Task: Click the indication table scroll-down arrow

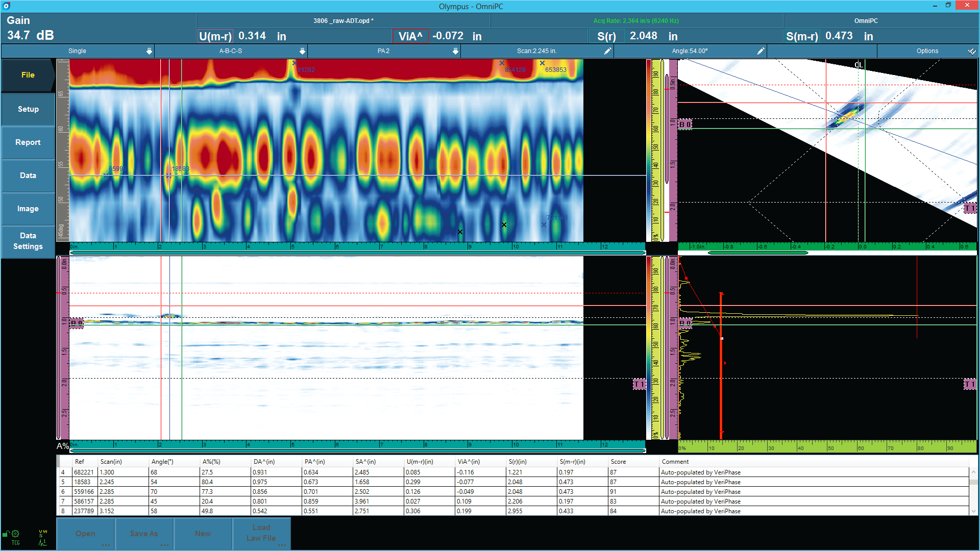Action: click(973, 511)
